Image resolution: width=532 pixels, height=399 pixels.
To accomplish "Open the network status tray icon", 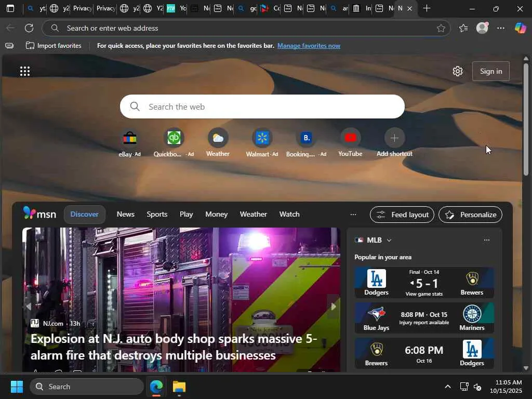I will click(x=464, y=387).
